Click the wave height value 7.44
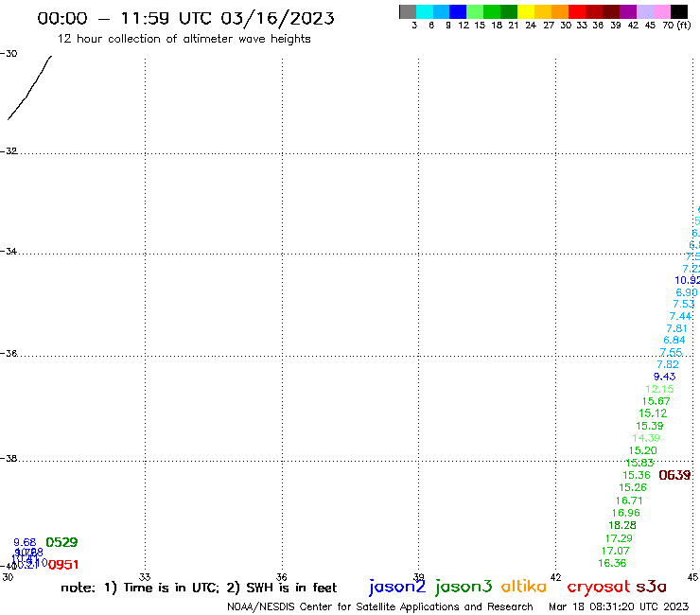Image resolution: width=700 pixels, height=615 pixels. click(x=680, y=316)
